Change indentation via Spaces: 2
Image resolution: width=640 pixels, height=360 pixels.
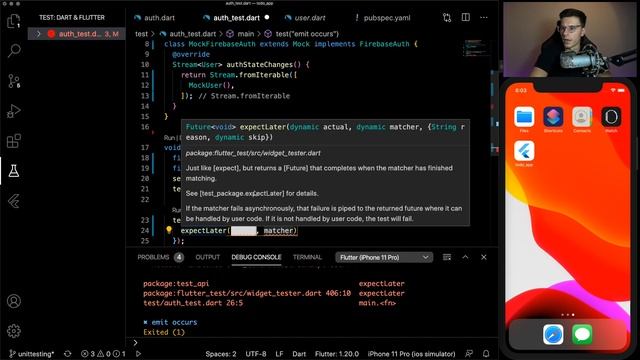(221, 354)
